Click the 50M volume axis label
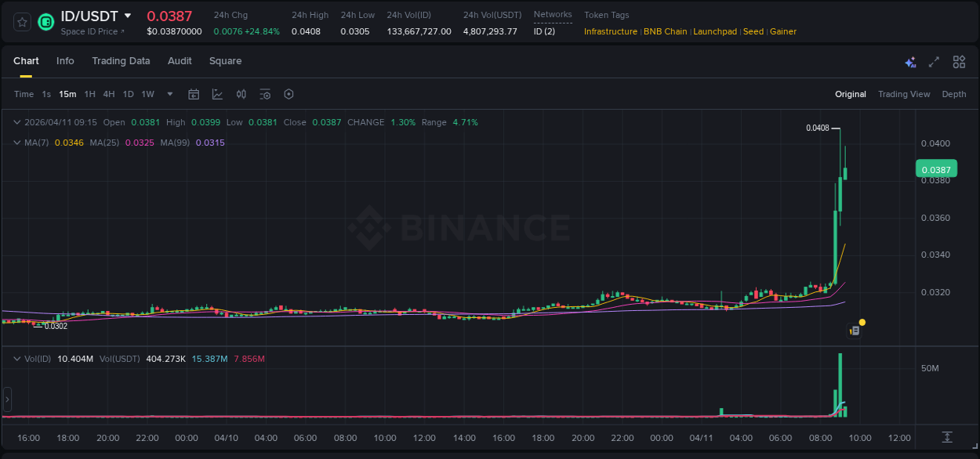Image resolution: width=980 pixels, height=459 pixels. 930,368
